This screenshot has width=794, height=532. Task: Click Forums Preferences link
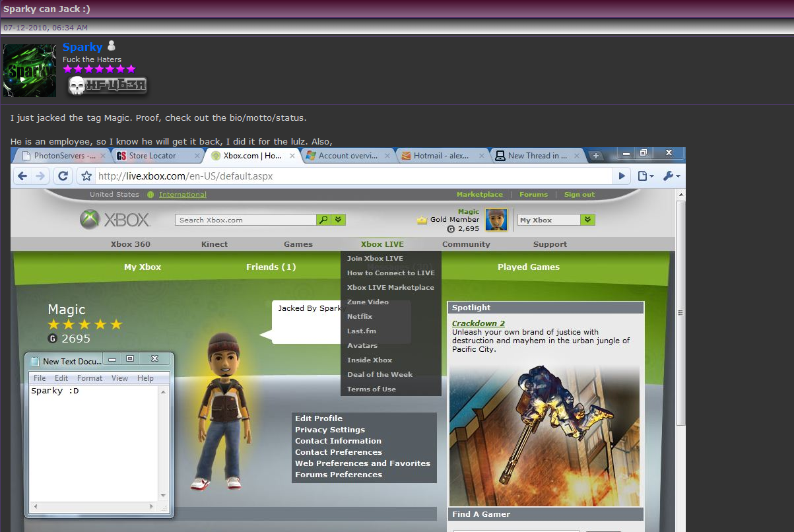(339, 475)
